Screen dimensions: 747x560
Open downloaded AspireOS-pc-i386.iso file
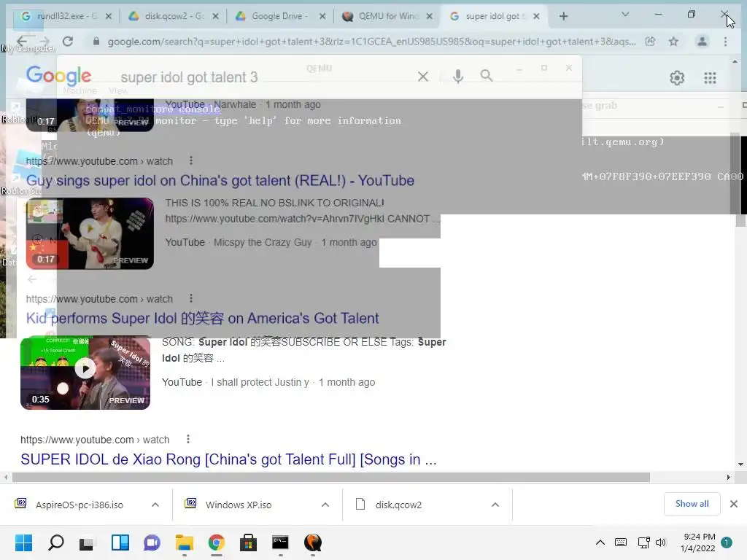pos(79,505)
